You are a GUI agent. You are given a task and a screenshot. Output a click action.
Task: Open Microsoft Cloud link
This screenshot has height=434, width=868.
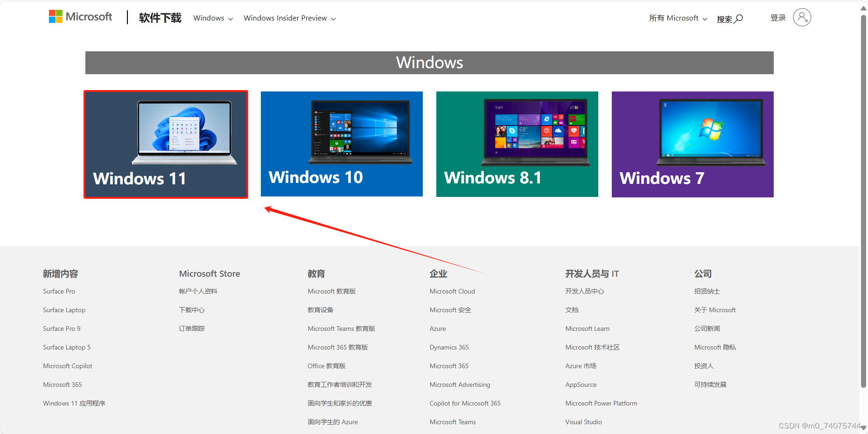click(x=452, y=291)
